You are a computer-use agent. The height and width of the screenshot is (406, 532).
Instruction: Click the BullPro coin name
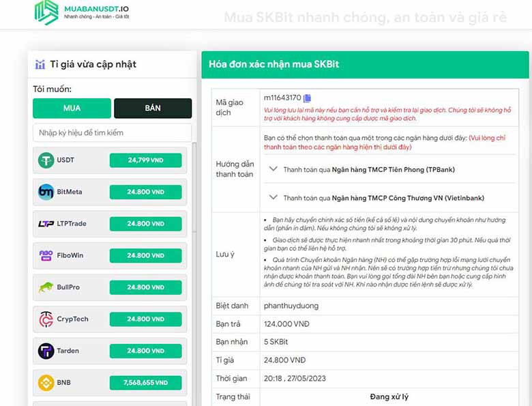coord(68,287)
